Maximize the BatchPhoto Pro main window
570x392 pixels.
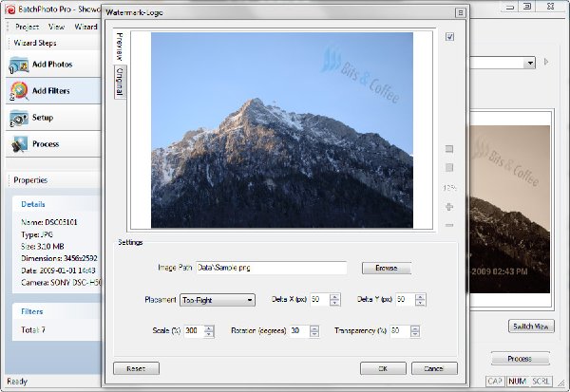[526, 7]
